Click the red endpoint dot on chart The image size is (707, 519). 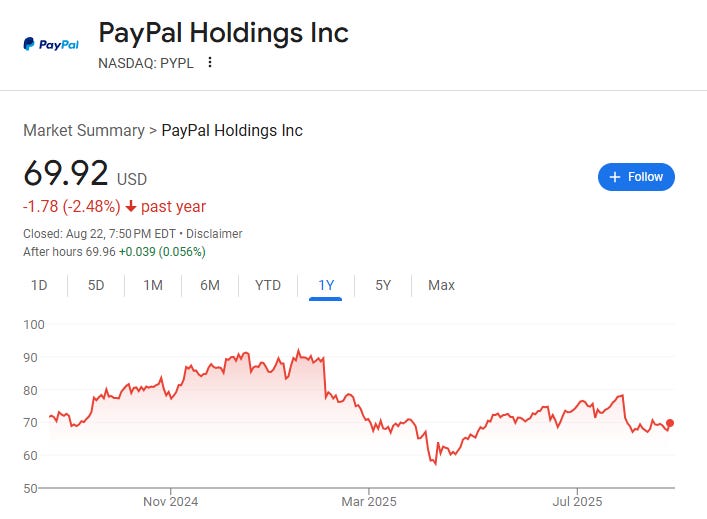[x=669, y=424]
